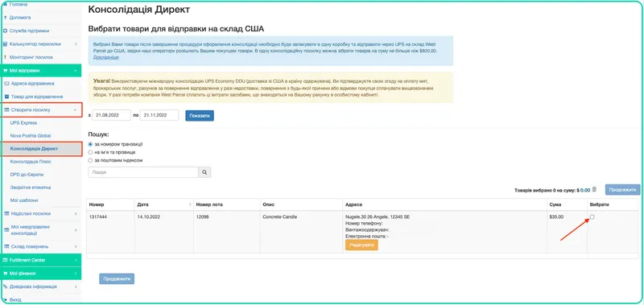The image size is (644, 305).
Task: Click the cart icon beside Мої фінанси
Action: coord(6,274)
